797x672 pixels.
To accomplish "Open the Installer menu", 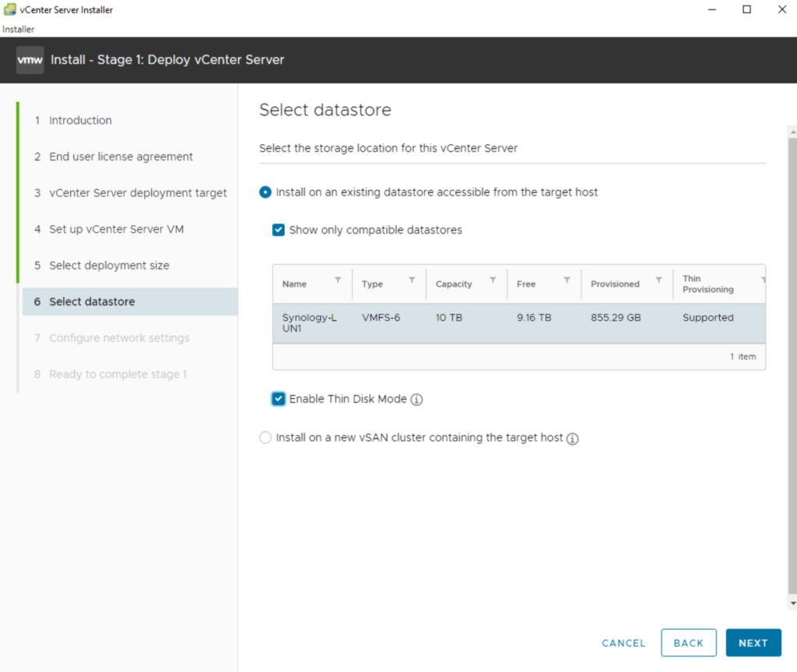I will tap(18, 30).
